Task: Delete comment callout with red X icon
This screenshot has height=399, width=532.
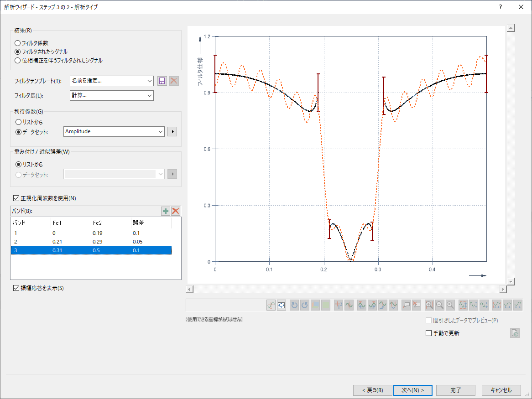Action: tap(417, 305)
